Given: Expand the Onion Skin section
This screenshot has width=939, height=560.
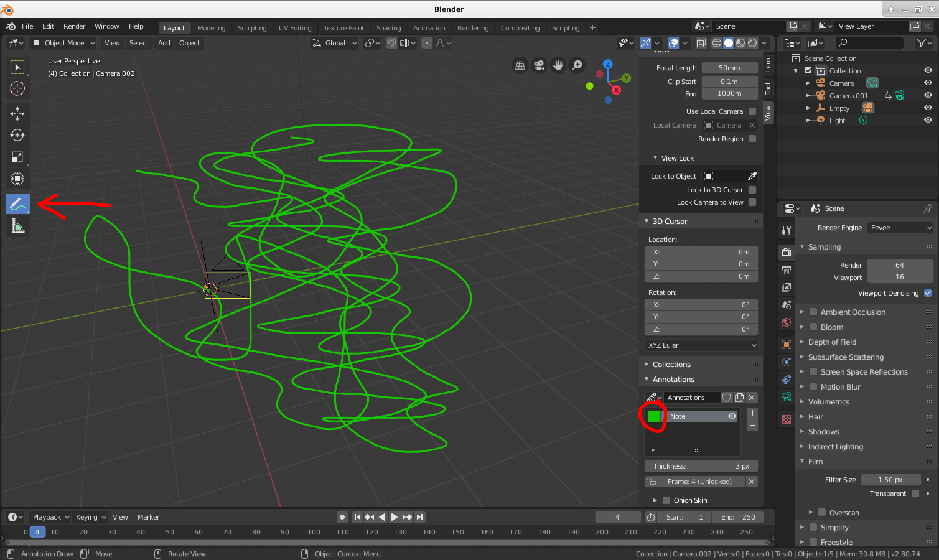Looking at the screenshot, I should click(x=655, y=500).
